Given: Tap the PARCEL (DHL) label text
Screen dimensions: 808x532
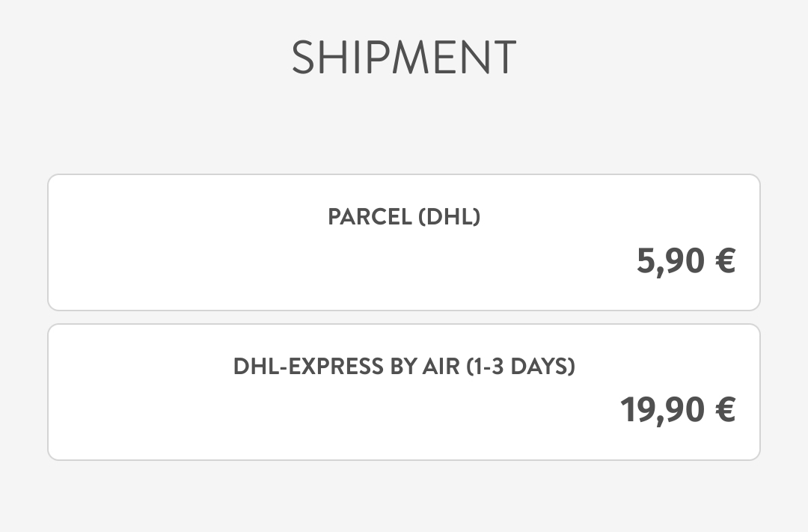Looking at the screenshot, I should point(404,217).
